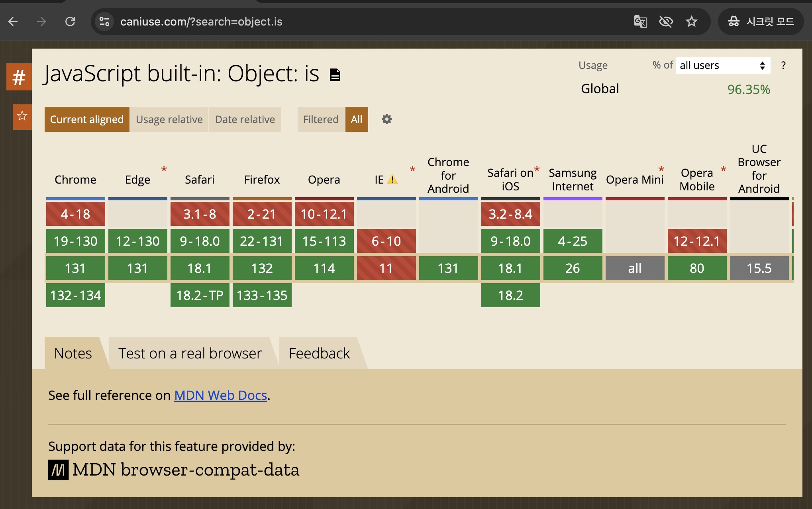Select the All browsers option
812x509 pixels.
point(357,119)
